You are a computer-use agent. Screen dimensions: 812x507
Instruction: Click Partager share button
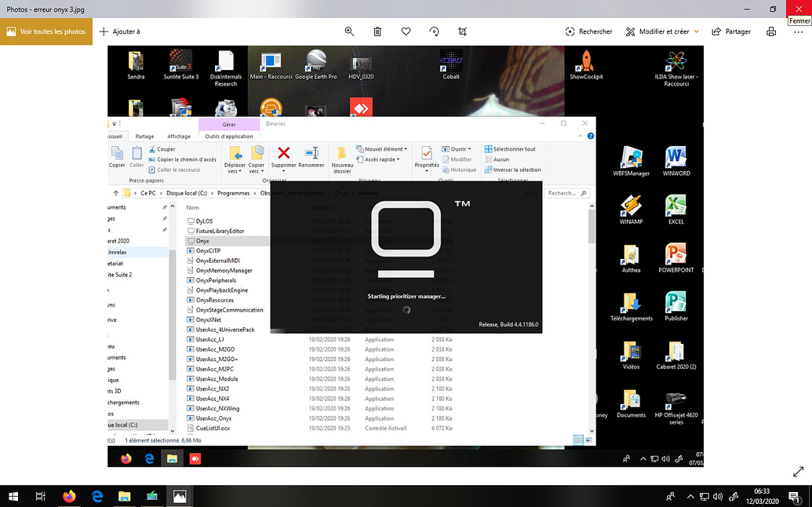[731, 31]
